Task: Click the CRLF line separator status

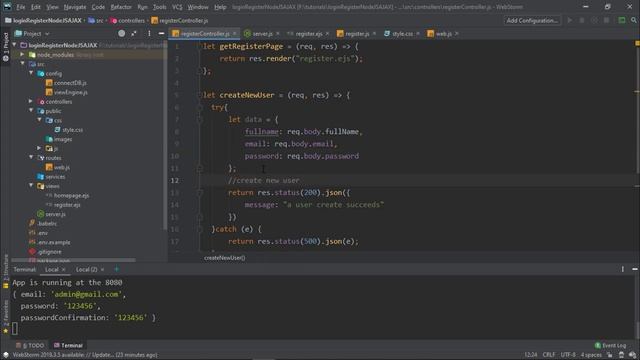Action: (549, 355)
